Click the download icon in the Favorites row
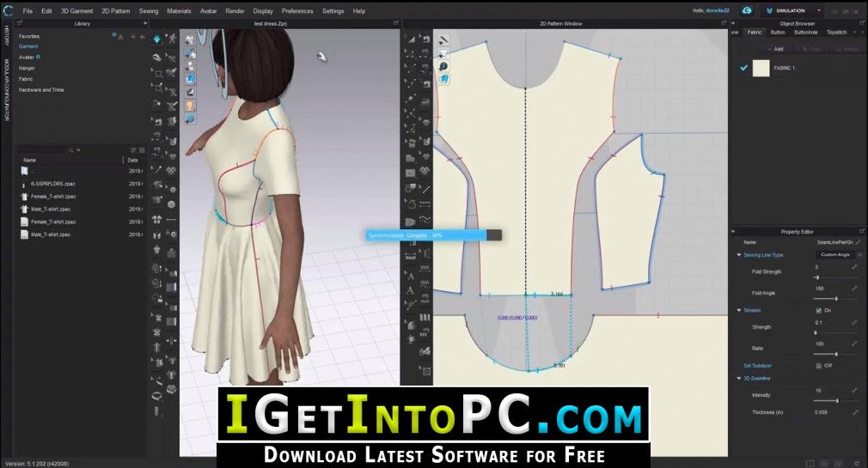This screenshot has height=468, width=868. point(120,37)
